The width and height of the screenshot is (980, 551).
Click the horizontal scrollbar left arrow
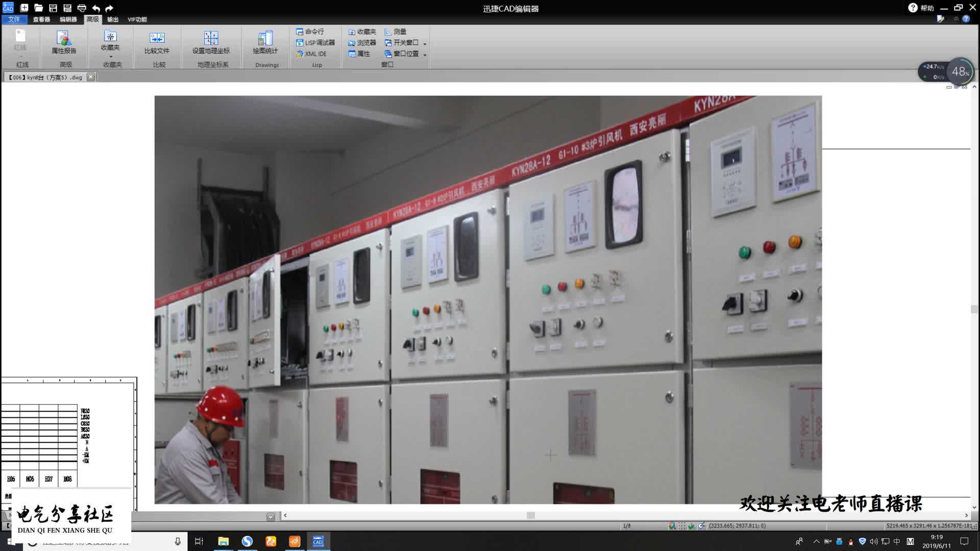285,516
